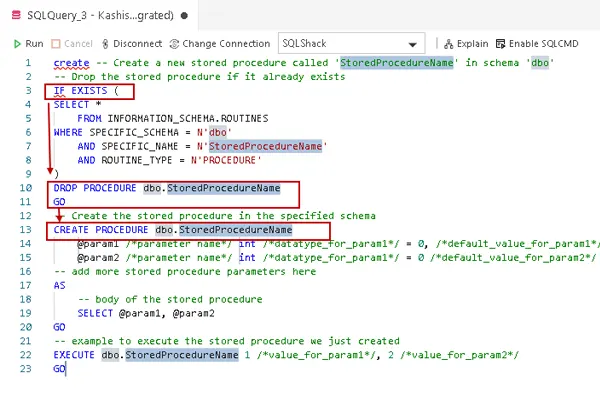Click 'SPECIFIC_NAME' on line 7

[x=140, y=146]
